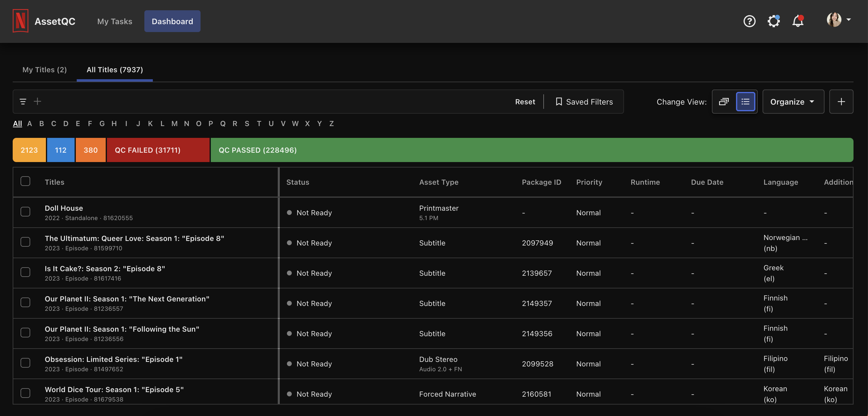Switch to the card stack view icon
This screenshot has width=868, height=416.
(723, 102)
